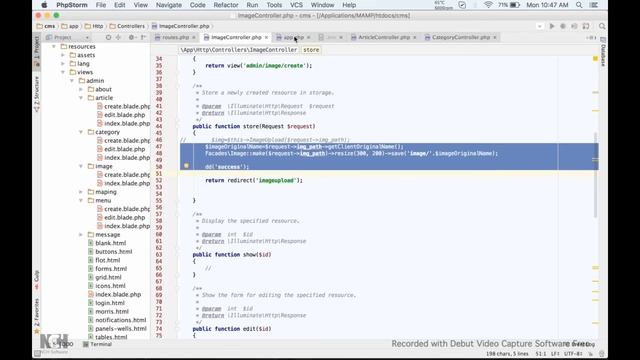640x360 pixels.
Task: Close the CategoryController.php tab
Action: coord(495,38)
